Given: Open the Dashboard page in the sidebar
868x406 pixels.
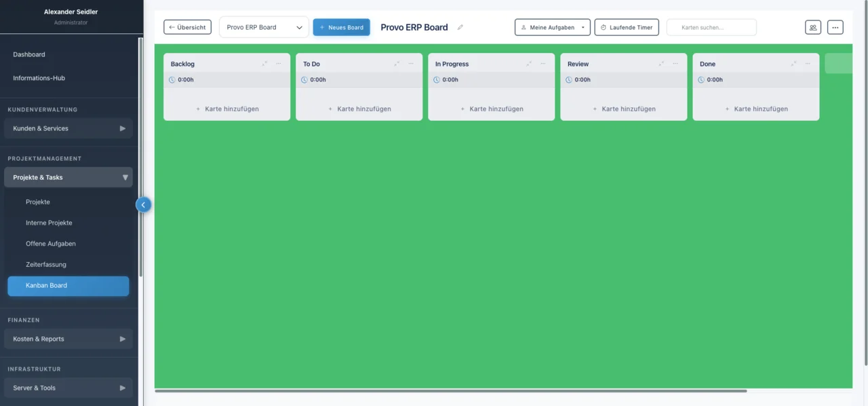Looking at the screenshot, I should tap(28, 54).
